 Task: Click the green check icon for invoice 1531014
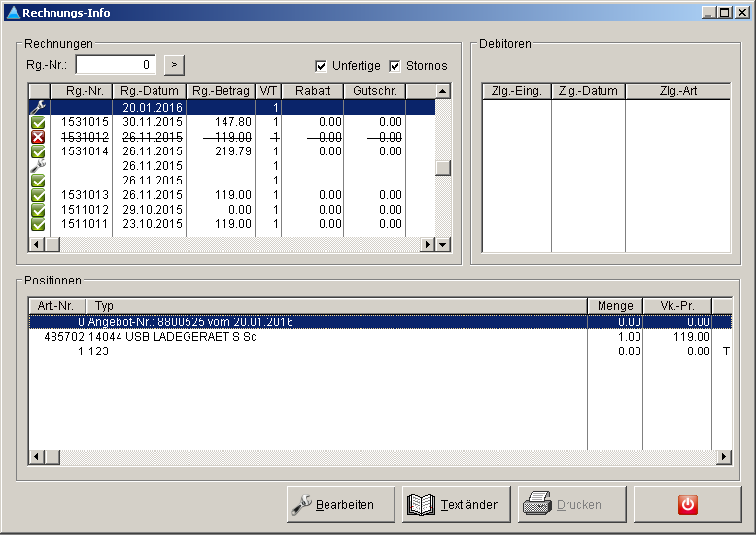[38, 151]
